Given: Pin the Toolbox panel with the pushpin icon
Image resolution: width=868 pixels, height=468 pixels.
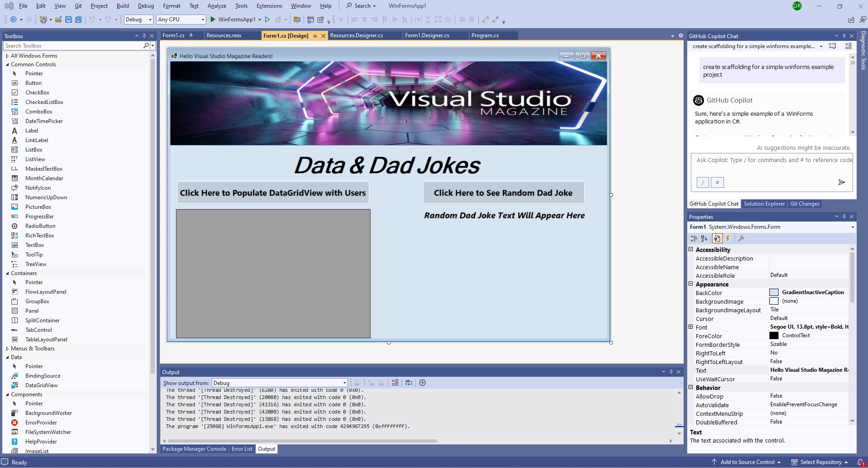Looking at the screenshot, I should [144, 36].
